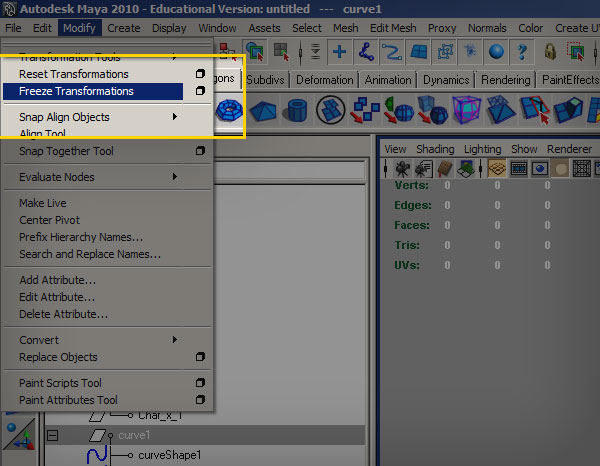Screen dimensions: 600x466
Task: Switch to Deformation shelf tab
Action: click(324, 80)
